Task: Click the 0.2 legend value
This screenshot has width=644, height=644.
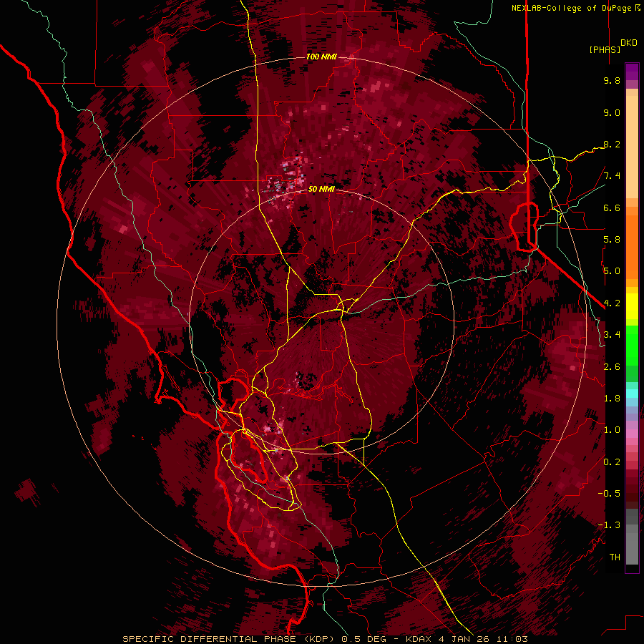Action: (612, 462)
